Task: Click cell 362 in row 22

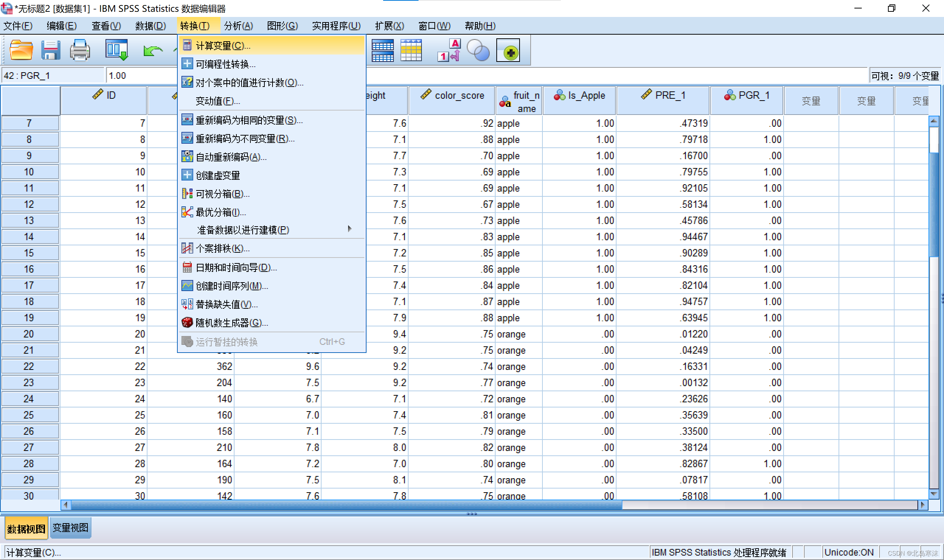Action: [x=191, y=367]
